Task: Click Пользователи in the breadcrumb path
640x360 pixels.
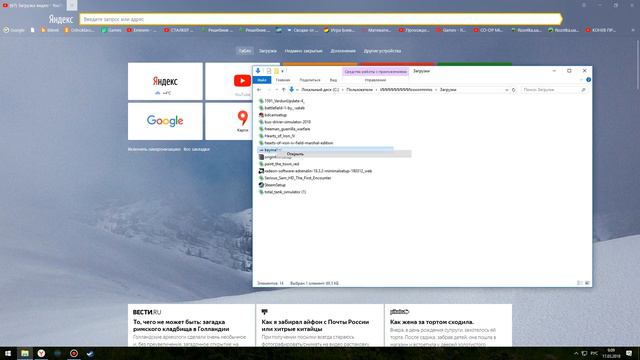Action: click(x=360, y=90)
